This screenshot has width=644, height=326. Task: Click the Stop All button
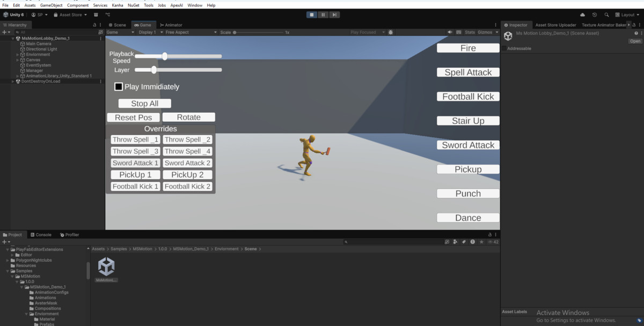tap(145, 103)
